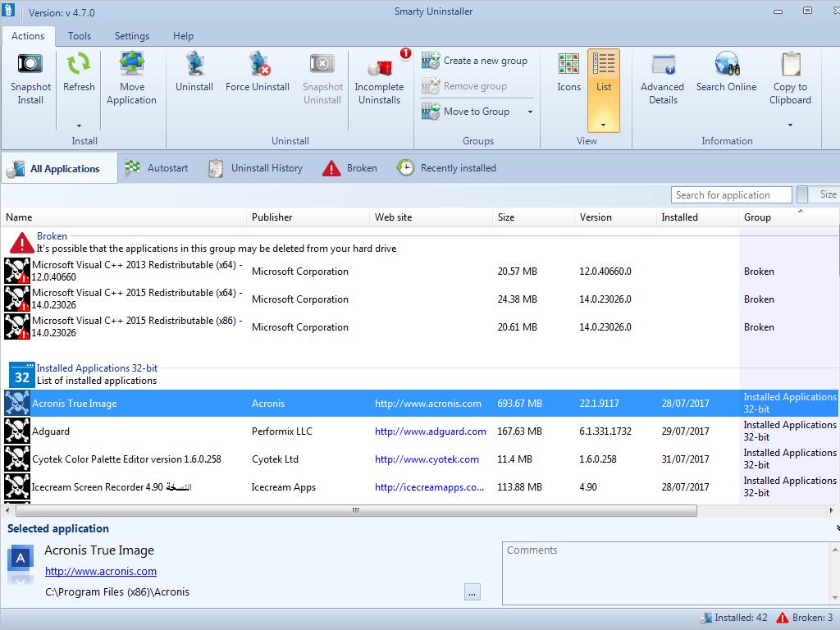The width and height of the screenshot is (840, 630).
Task: Click the Search for application field
Action: pos(731,195)
